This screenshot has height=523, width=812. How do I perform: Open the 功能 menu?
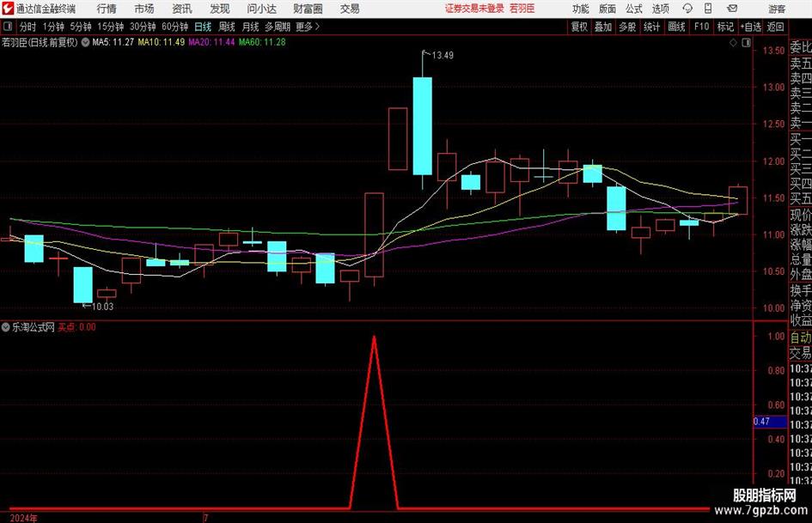tap(581, 9)
